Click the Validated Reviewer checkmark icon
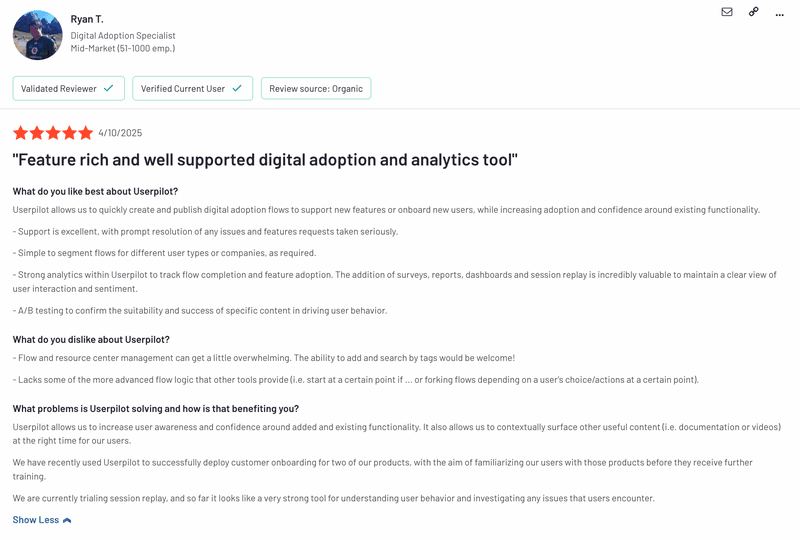Image resolution: width=800 pixels, height=540 pixels. [109, 88]
